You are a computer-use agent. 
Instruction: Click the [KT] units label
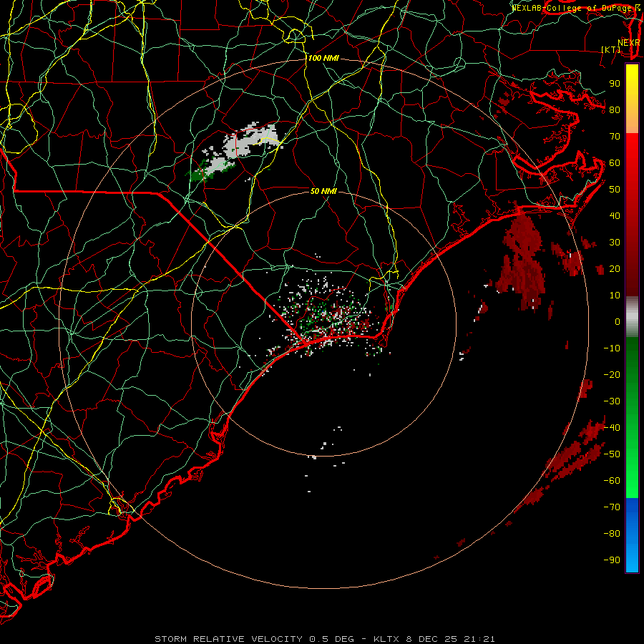[611, 49]
